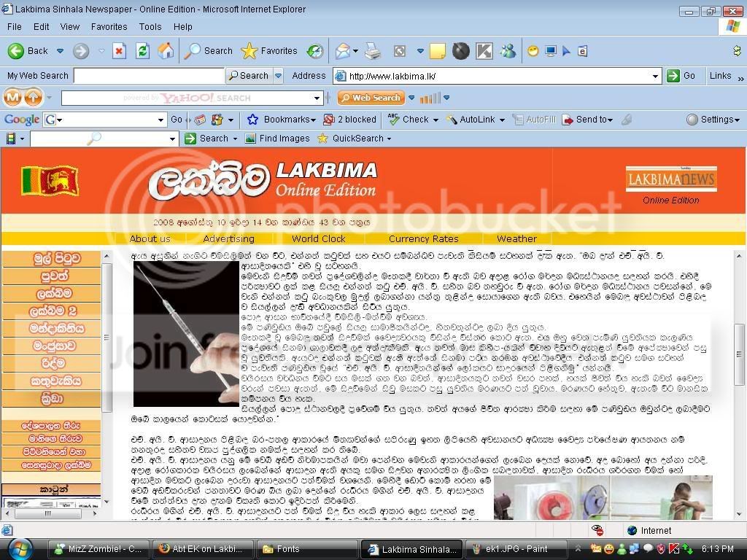Stop loading with the red X icon
Screen dimensions: 747x560
(119, 51)
